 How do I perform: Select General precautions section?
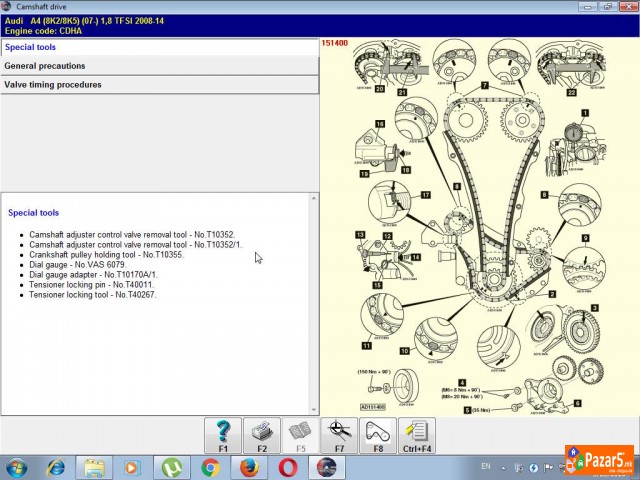pos(160,66)
